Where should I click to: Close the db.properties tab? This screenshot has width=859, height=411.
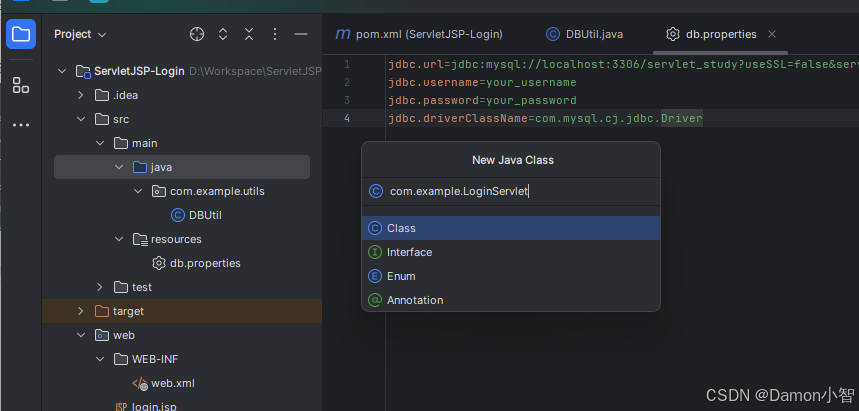(x=772, y=34)
